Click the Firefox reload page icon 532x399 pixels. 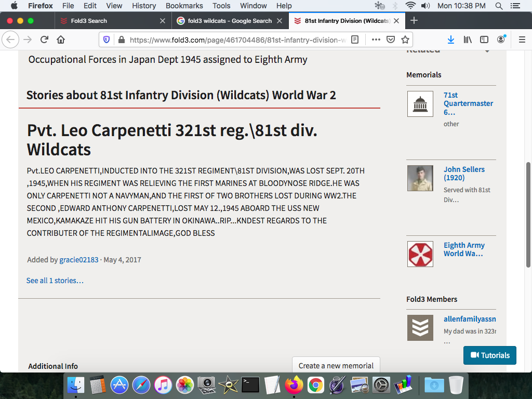pyautogui.click(x=44, y=39)
